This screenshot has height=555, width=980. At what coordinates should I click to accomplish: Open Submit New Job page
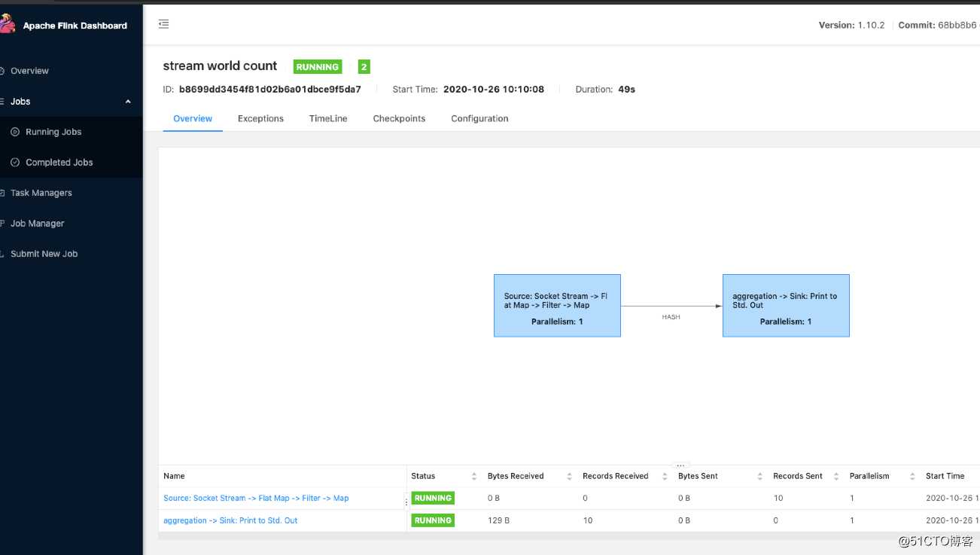click(44, 254)
